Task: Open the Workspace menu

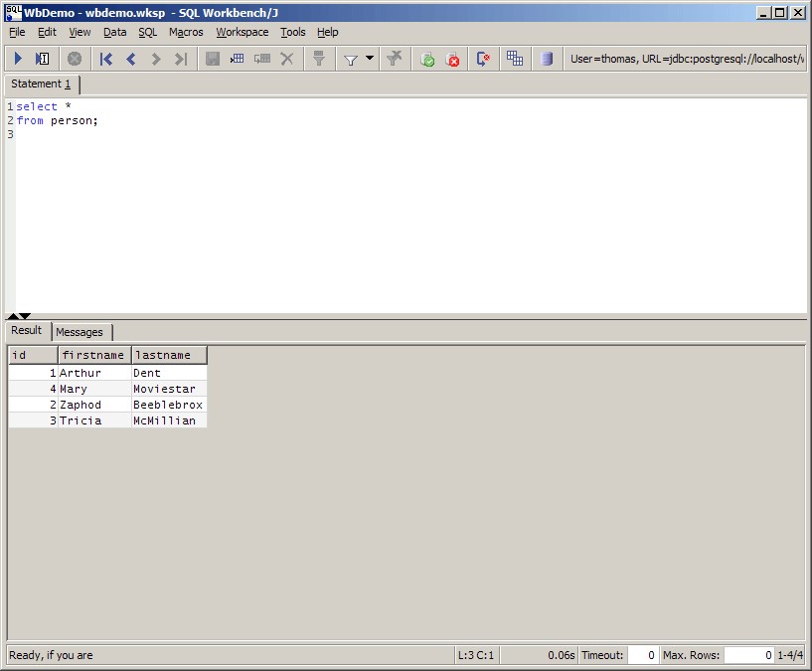Action: [242, 32]
